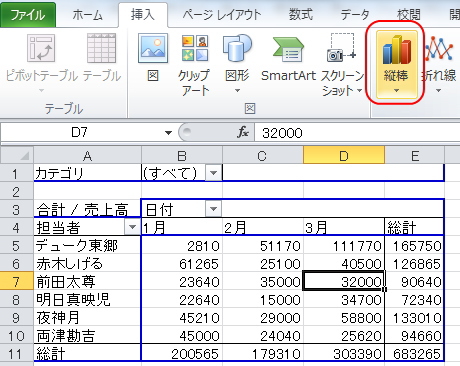460x366 pixels.
Task: Click the select-all corner of the sheet
Action: pyautogui.click(x=17, y=155)
